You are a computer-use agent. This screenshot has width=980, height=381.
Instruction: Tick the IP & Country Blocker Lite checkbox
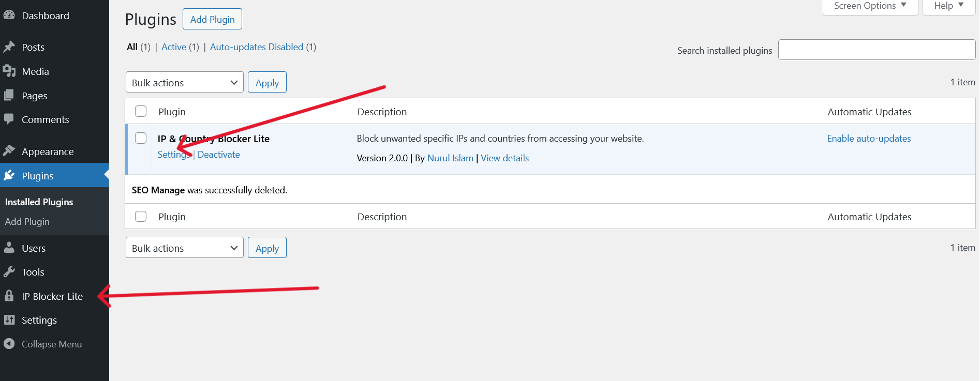(141, 138)
